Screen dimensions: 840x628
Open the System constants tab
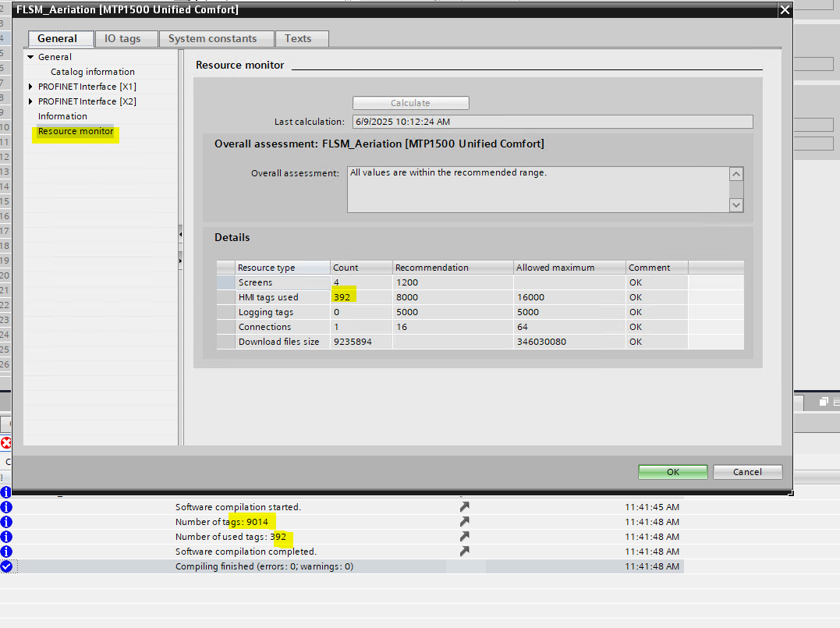point(212,39)
